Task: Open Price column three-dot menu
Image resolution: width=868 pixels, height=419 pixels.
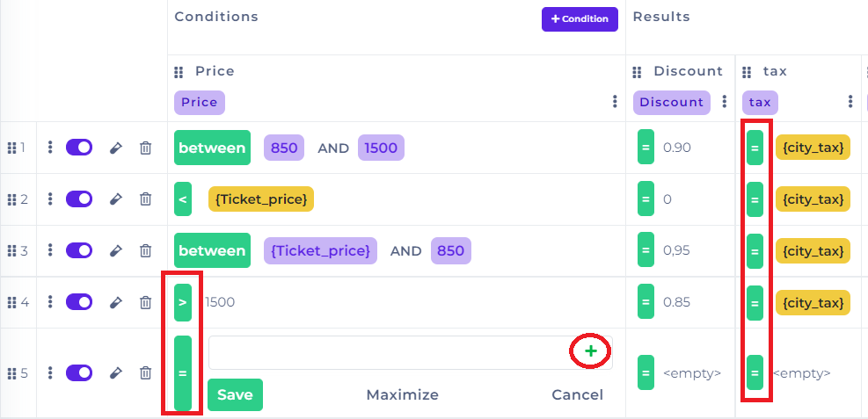Action: [x=615, y=102]
